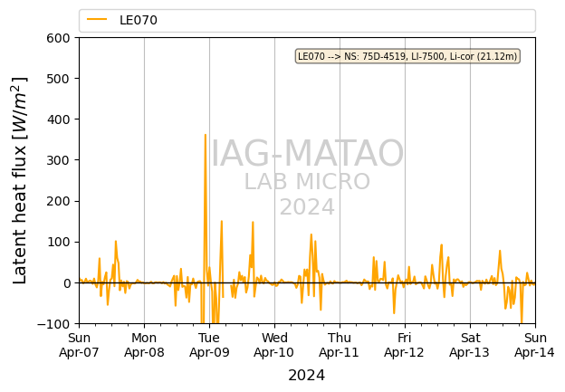Click the LE070 sensor info annotation box
565x392 pixels.
[x=407, y=56]
